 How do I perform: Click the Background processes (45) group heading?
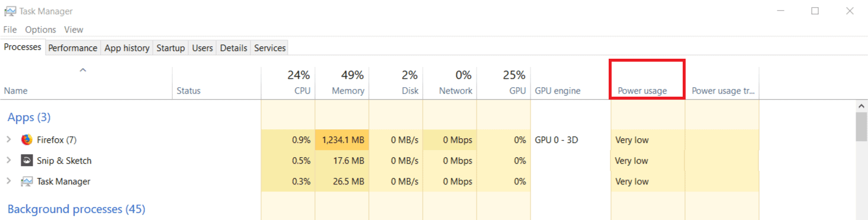point(76,209)
